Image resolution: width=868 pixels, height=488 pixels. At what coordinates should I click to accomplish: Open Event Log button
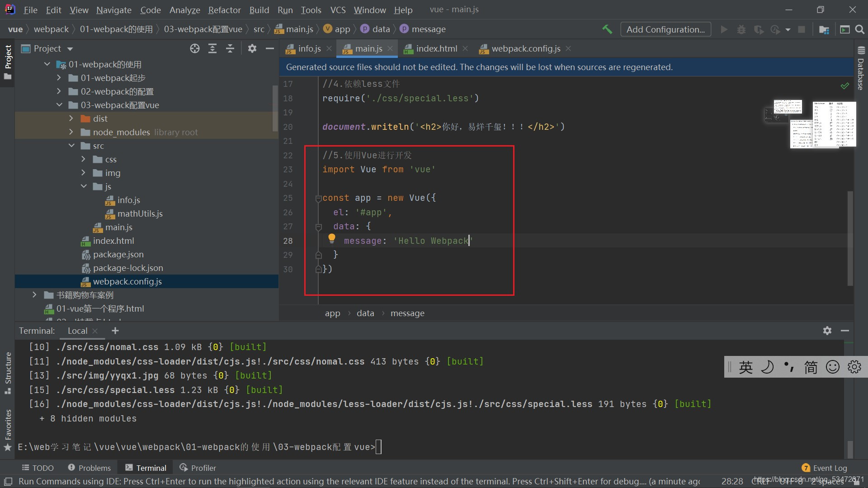point(824,468)
